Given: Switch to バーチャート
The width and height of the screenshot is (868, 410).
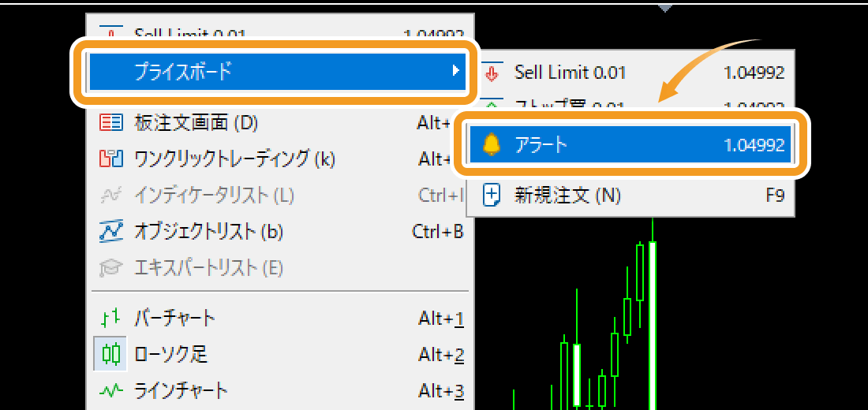Looking at the screenshot, I should point(280,319).
